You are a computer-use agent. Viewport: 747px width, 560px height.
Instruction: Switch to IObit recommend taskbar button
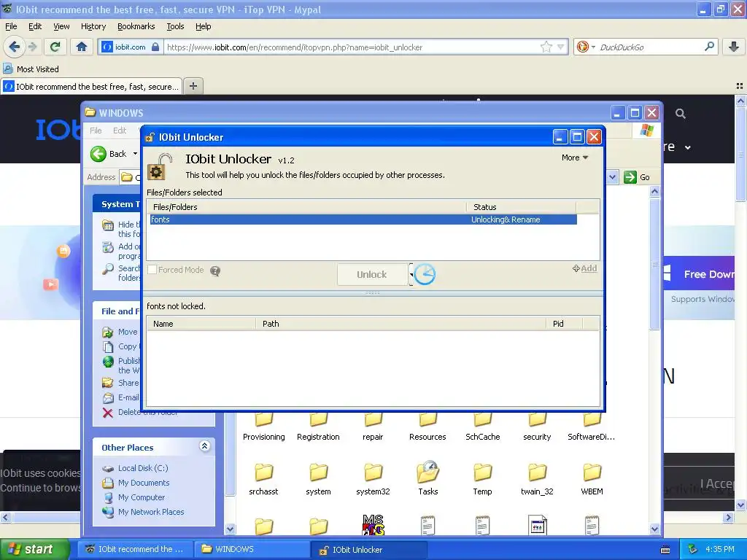tap(135, 549)
